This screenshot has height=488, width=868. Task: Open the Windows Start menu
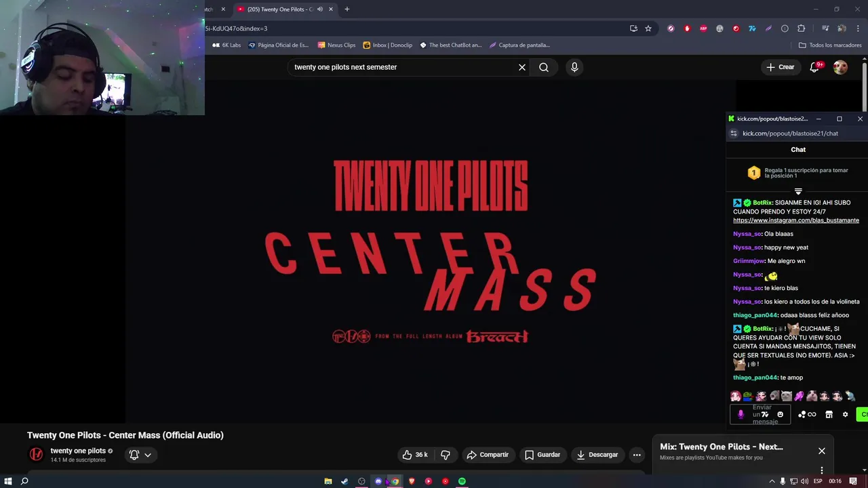(x=8, y=481)
